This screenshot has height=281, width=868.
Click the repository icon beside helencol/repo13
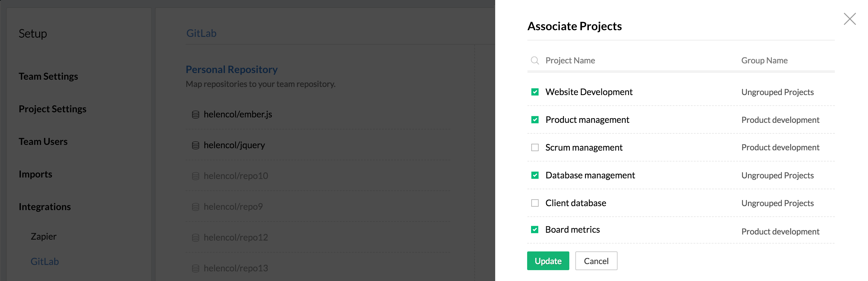click(195, 269)
